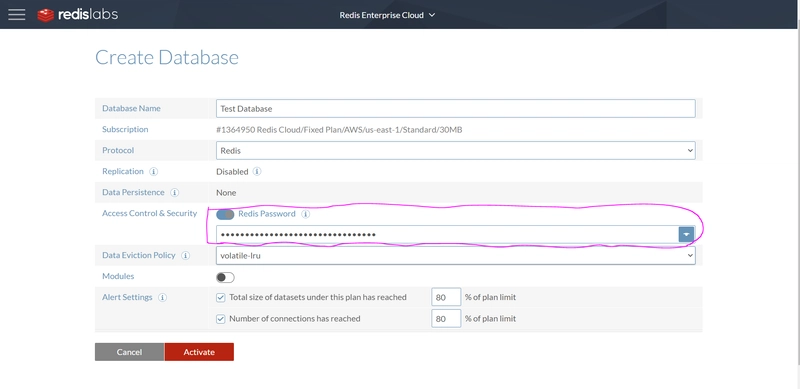Screen dimensions: 800x389
Task: Click the Access Control & Security label
Action: pyautogui.click(x=149, y=213)
